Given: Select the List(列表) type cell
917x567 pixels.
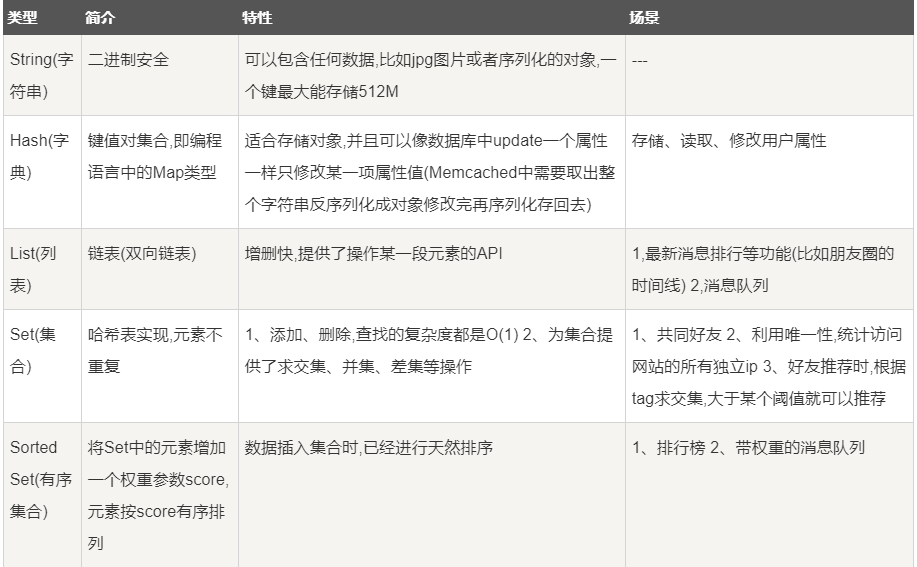Looking at the screenshot, I should click(x=42, y=269).
